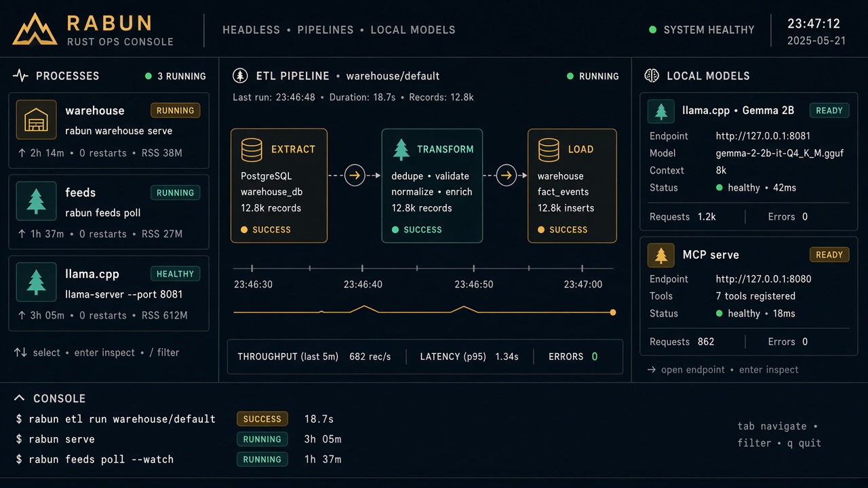The width and height of the screenshot is (868, 488).
Task: Click the Rabun mountain logo icon
Action: click(35, 29)
